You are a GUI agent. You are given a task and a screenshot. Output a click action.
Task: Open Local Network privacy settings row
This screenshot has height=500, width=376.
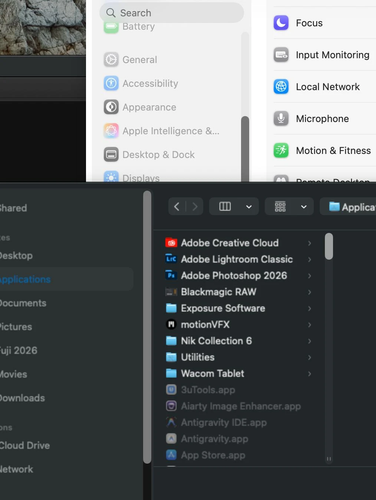coord(325,87)
